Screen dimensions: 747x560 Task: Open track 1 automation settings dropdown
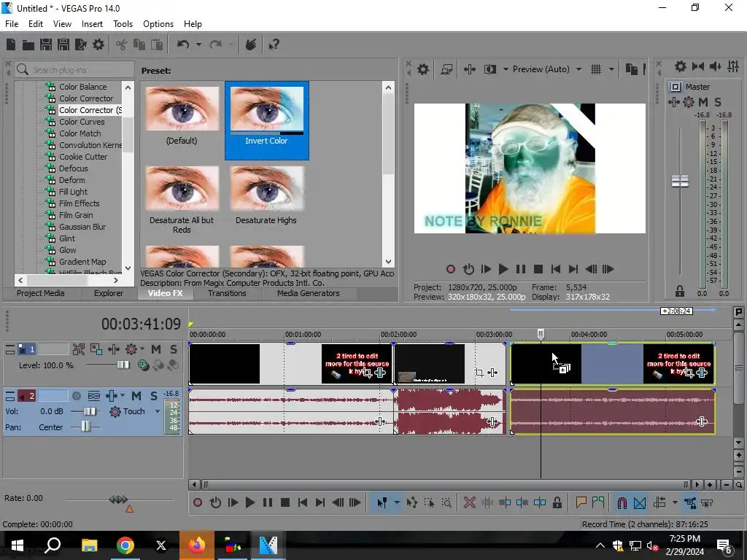point(142,349)
